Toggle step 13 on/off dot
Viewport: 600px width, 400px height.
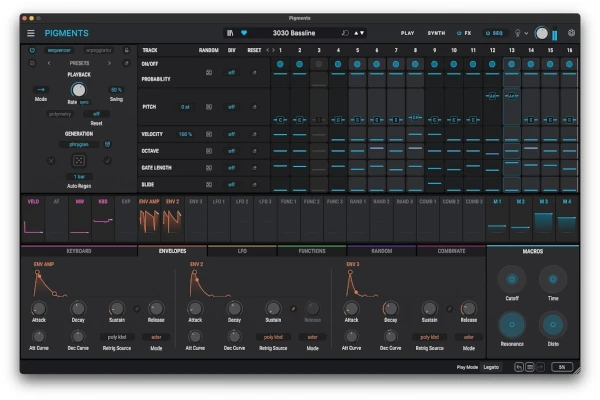pyautogui.click(x=511, y=64)
